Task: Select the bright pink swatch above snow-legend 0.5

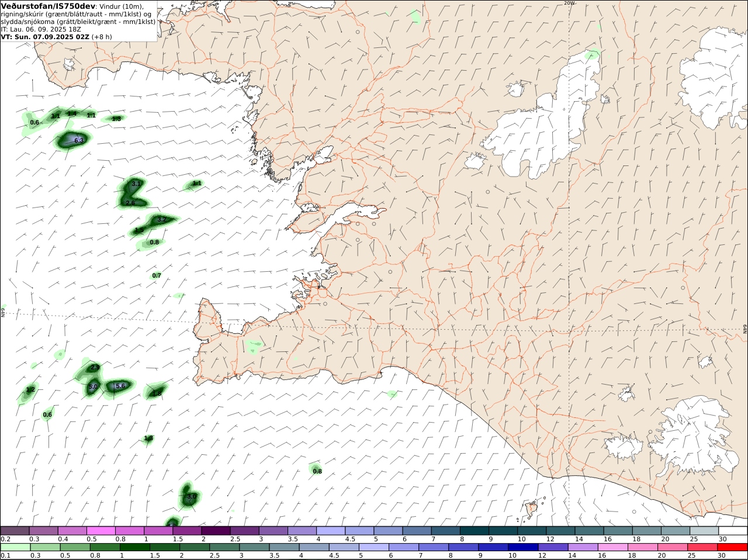Action: point(101,531)
